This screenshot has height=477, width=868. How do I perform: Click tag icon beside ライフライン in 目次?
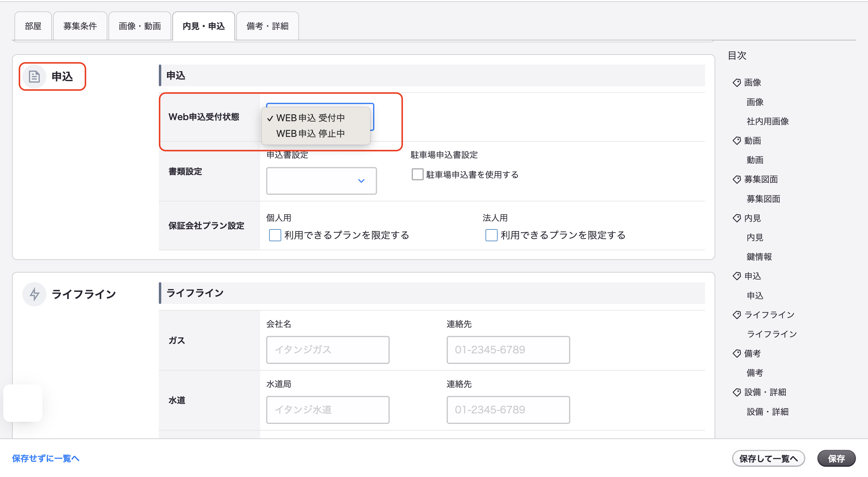737,315
